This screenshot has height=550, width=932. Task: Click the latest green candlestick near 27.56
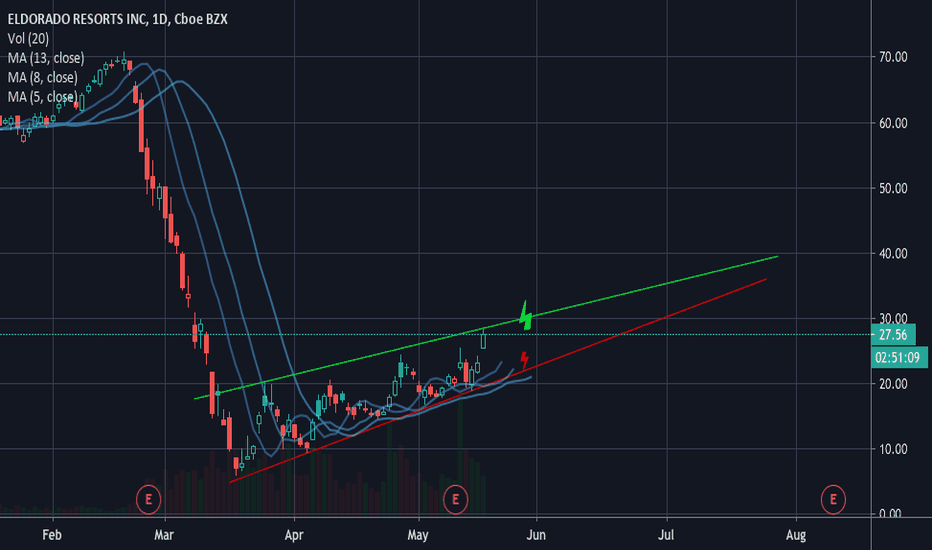coord(483,340)
